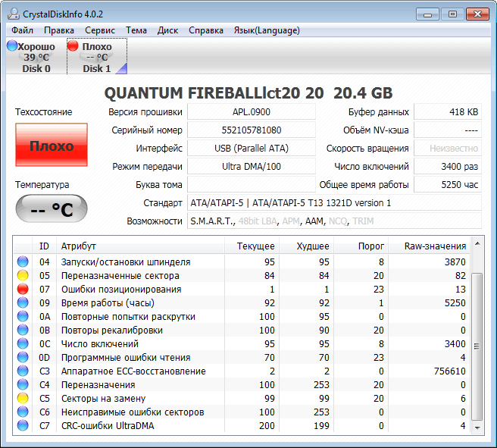This screenshot has width=497, height=448.
Task: Click the Общее время работы value 5250 час
Action: [x=448, y=184]
